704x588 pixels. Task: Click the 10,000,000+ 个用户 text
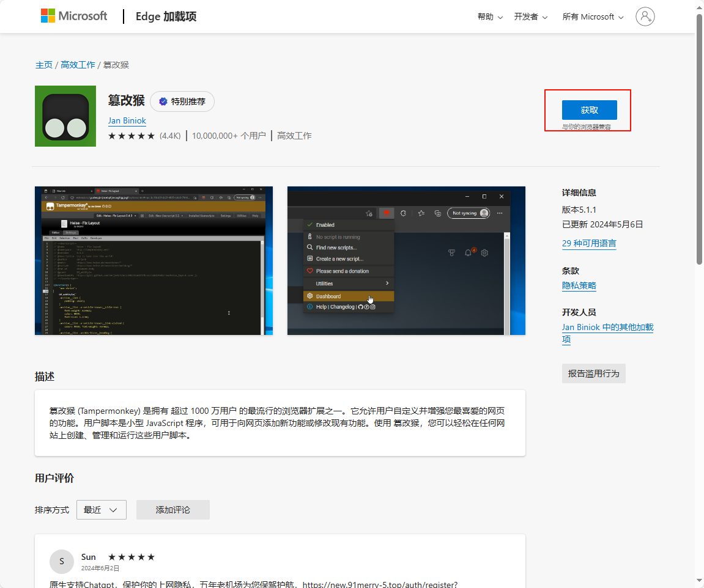[x=229, y=136]
